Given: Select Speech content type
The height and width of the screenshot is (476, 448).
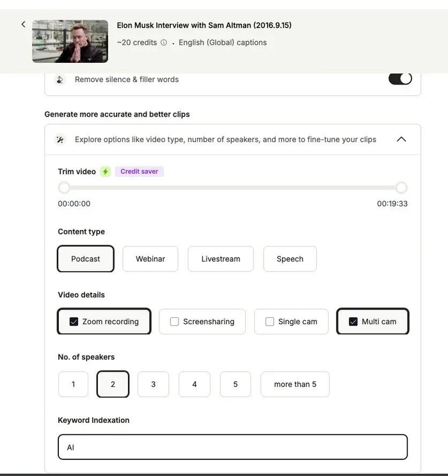Looking at the screenshot, I should [x=290, y=259].
